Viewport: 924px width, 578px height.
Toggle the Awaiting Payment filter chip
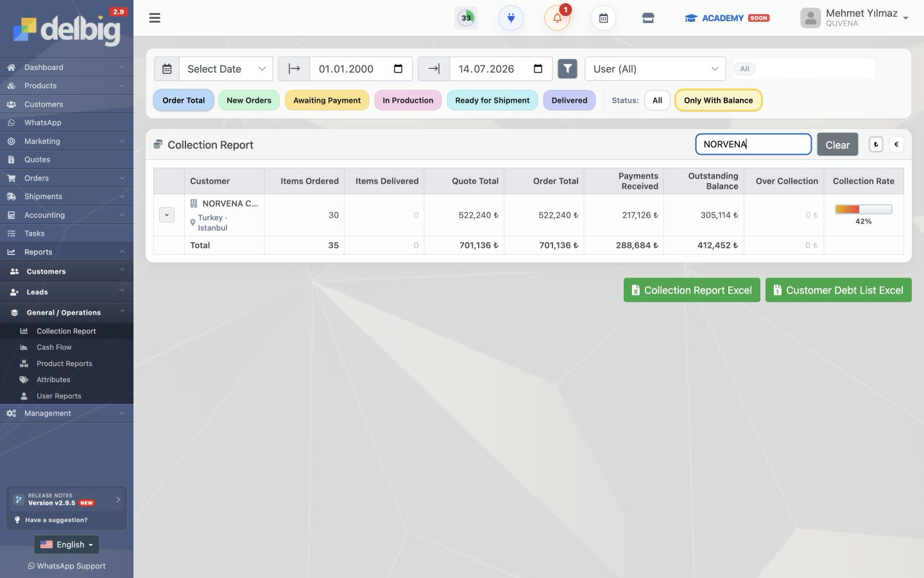[x=327, y=100]
